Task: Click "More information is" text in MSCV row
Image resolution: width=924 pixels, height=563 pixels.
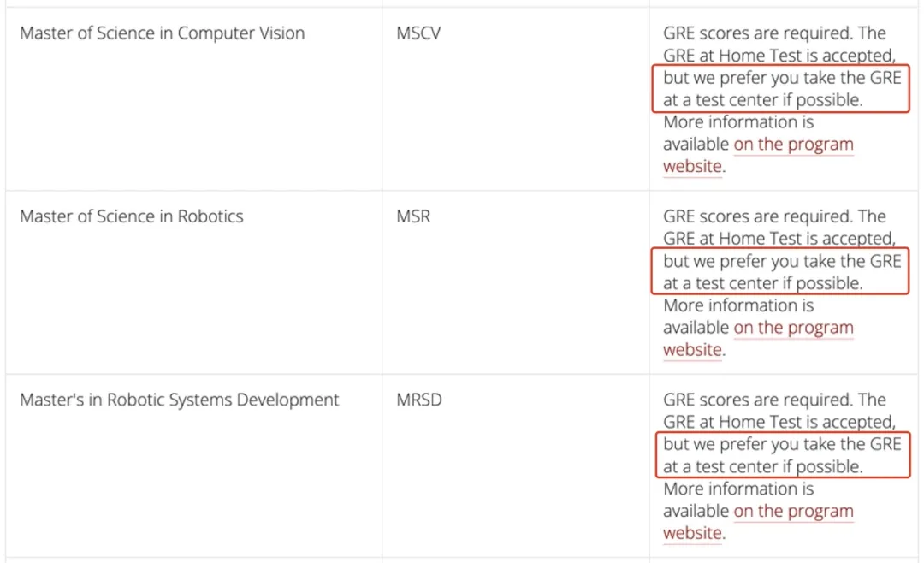Action: 738,122
